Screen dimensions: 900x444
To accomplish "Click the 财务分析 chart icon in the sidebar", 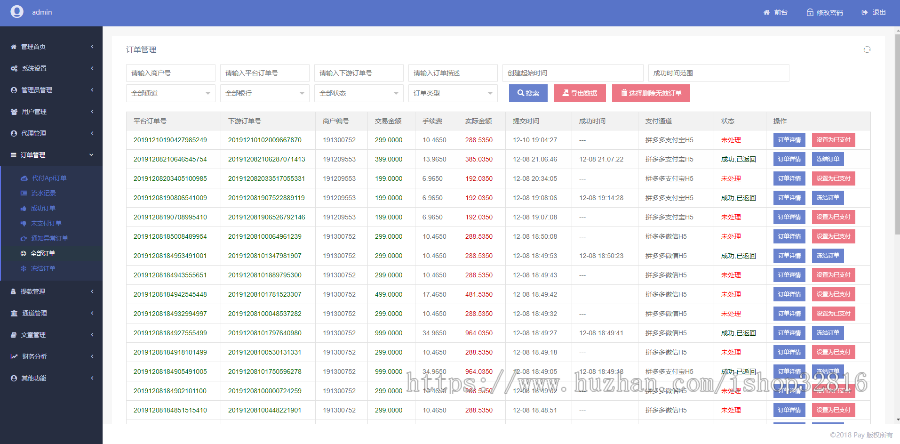I will pos(13,356).
